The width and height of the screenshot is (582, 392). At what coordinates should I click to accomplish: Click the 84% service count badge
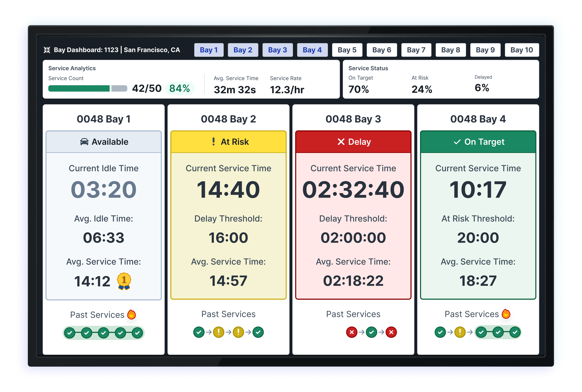pos(179,88)
